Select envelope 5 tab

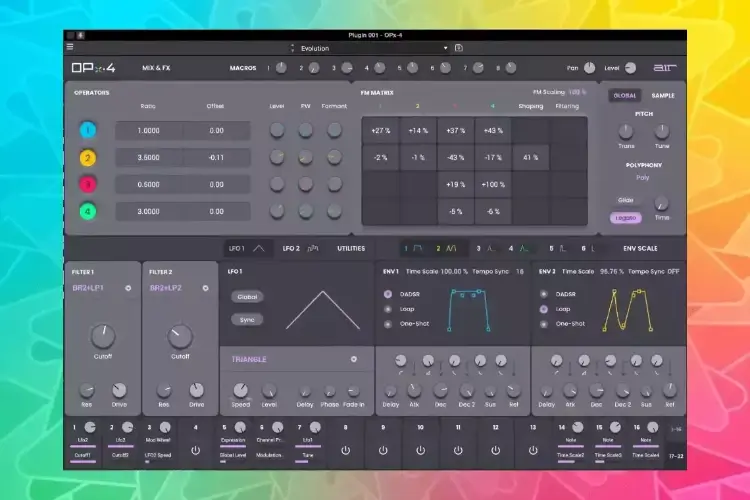[x=557, y=248]
